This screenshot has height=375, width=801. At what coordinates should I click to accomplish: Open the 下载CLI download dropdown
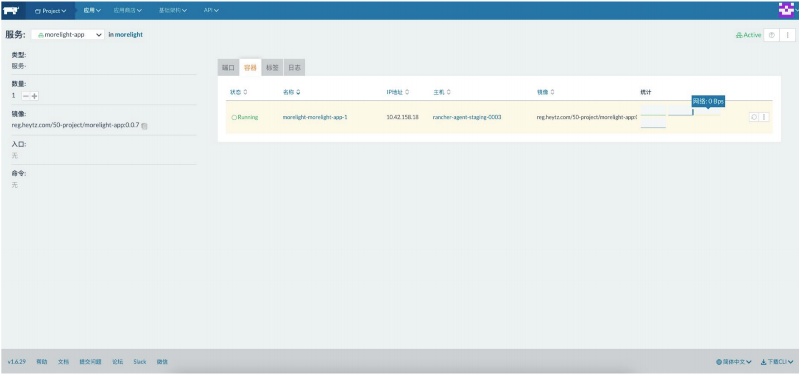(776, 362)
